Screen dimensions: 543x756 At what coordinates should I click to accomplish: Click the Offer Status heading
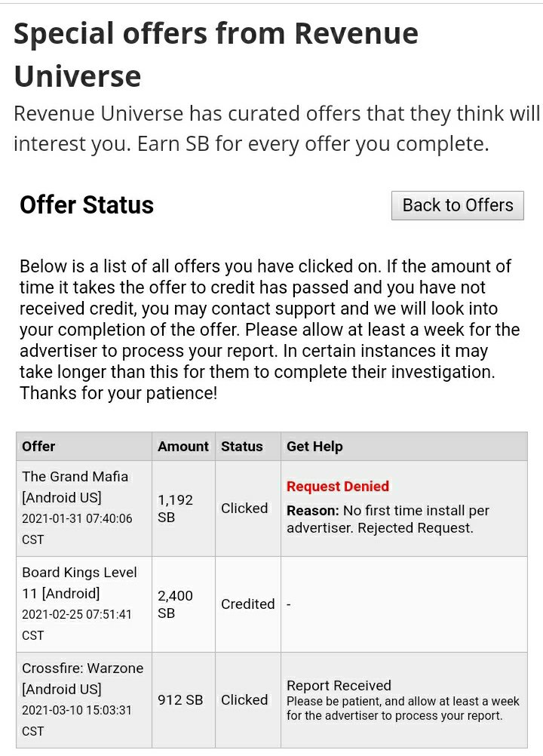87,205
